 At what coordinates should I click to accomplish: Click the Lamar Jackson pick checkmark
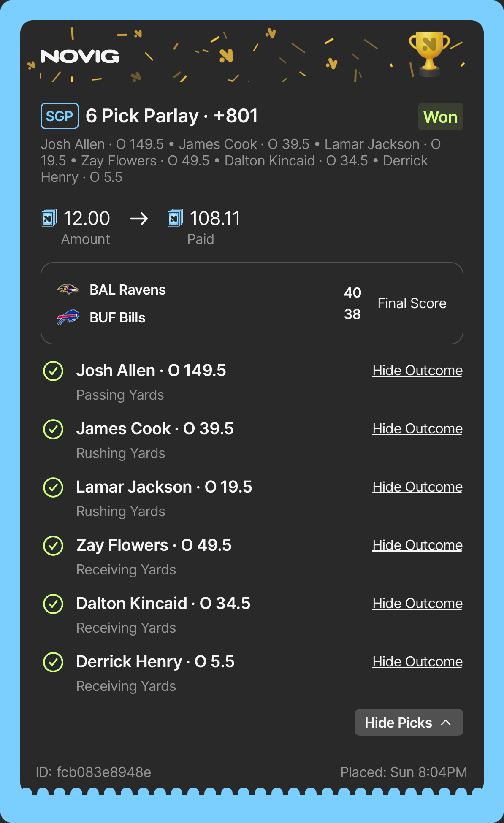(53, 487)
